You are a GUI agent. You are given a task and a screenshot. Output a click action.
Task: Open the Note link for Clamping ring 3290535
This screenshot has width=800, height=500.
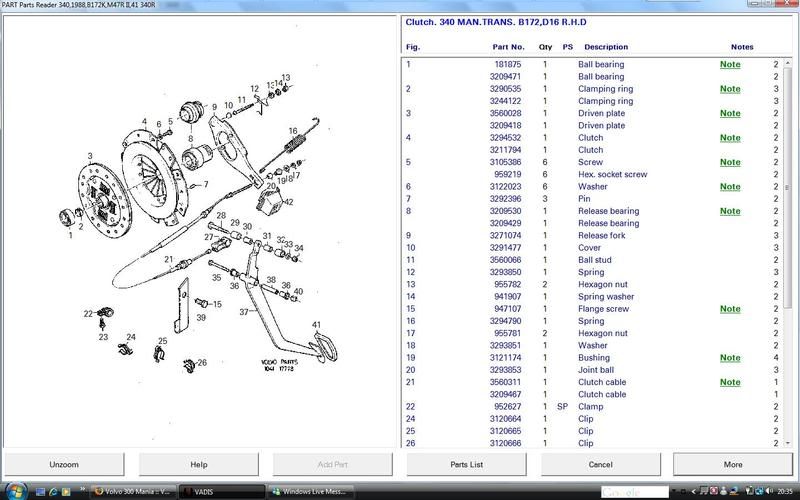coord(730,89)
